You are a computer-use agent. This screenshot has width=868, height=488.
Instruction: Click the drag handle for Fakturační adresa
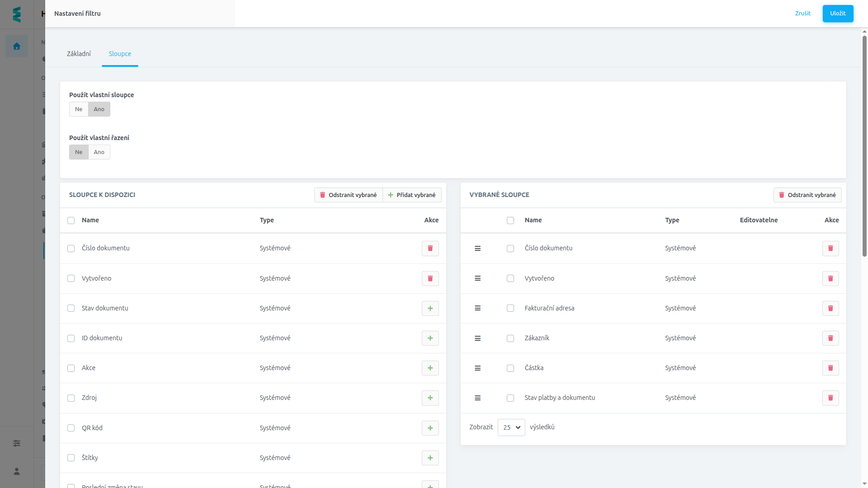tap(477, 308)
